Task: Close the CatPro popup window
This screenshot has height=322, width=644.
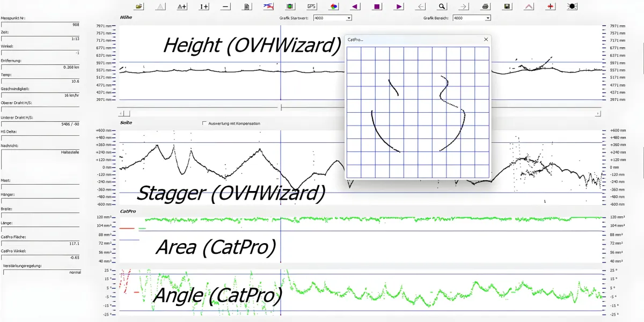Action: pos(486,40)
